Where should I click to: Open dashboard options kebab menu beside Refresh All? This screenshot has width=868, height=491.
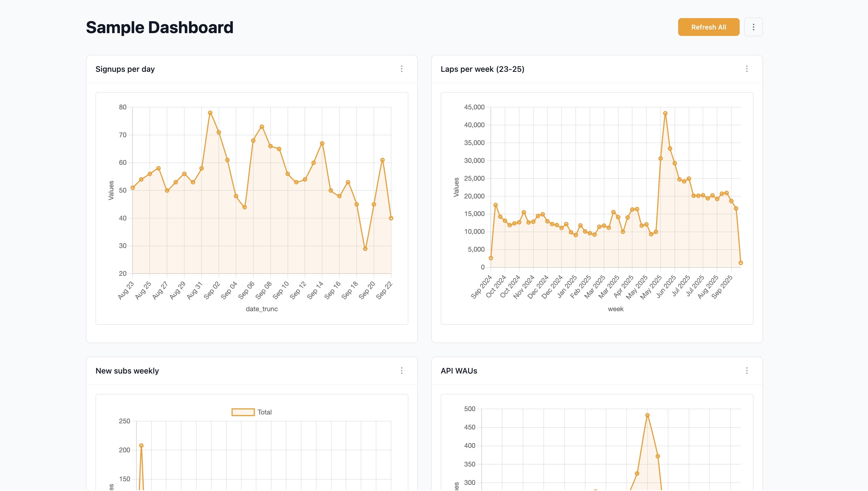(753, 27)
